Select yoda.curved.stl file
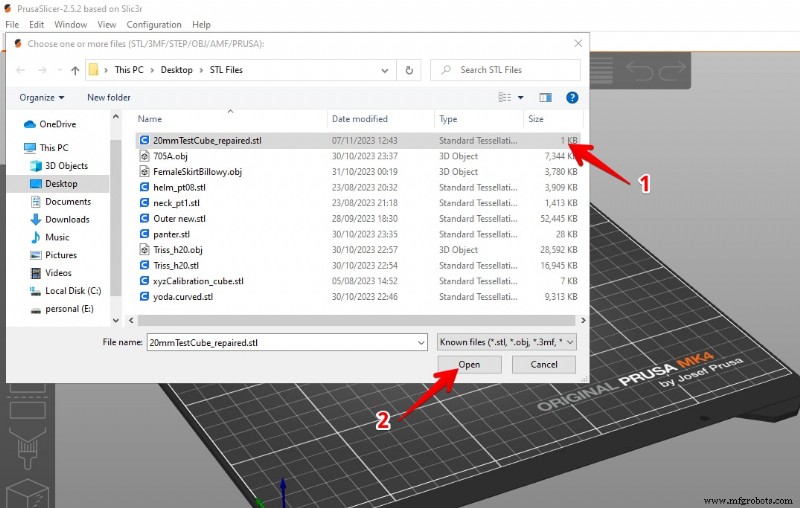This screenshot has width=800, height=508. click(x=358, y=296)
